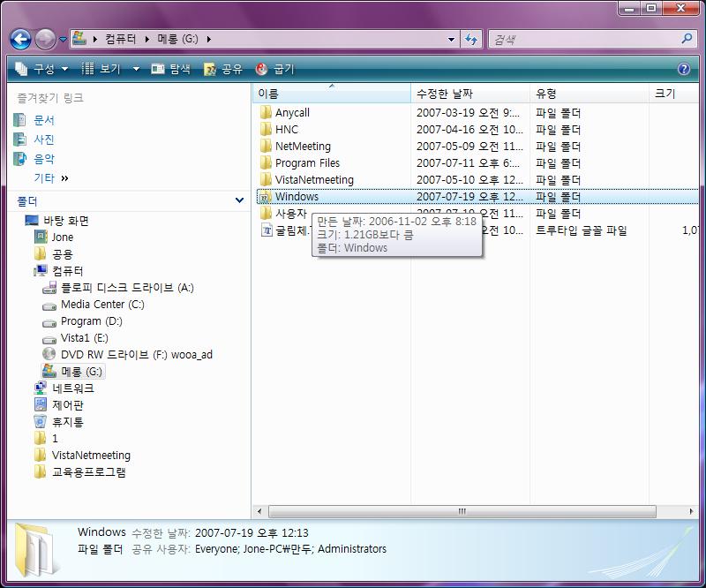Click the Forward arrow navigation button
The width and height of the screenshot is (706, 588).
point(46,40)
